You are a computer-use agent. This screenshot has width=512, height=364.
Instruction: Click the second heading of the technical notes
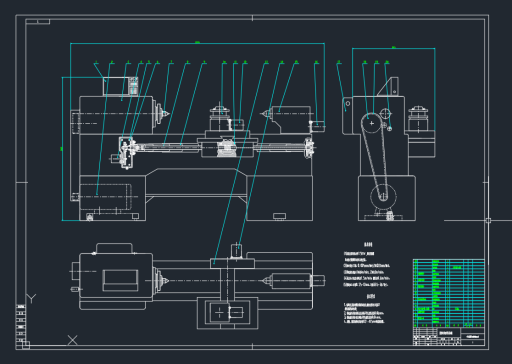click(371, 296)
